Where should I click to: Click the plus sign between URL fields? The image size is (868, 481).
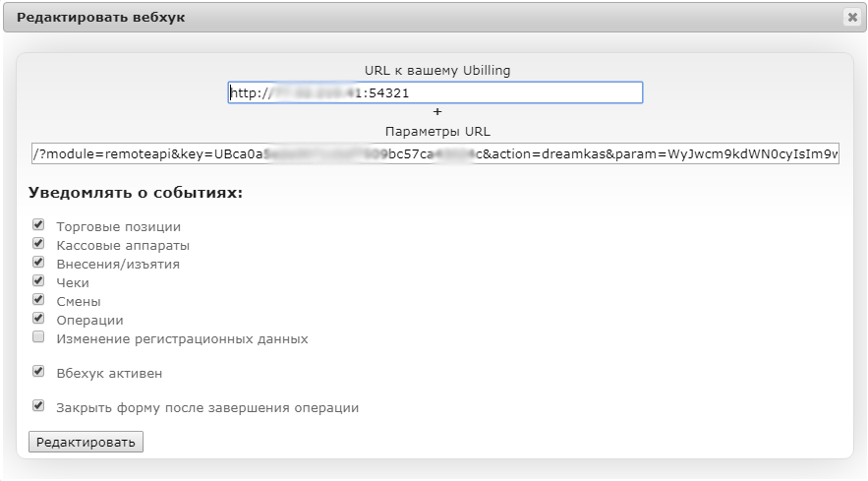(436, 111)
